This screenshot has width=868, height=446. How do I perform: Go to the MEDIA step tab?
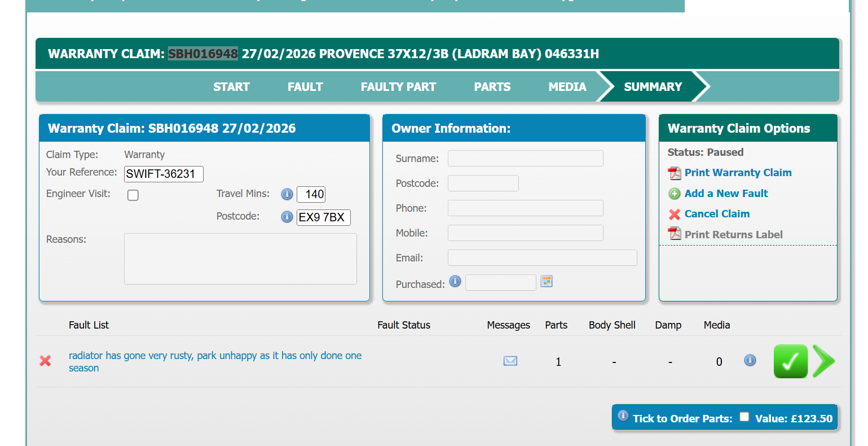click(567, 87)
